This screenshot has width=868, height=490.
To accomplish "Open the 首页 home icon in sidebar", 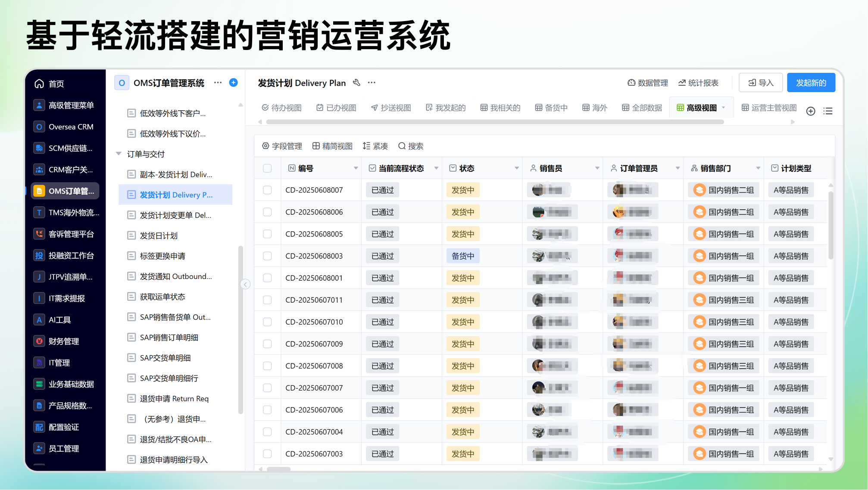I will click(39, 84).
